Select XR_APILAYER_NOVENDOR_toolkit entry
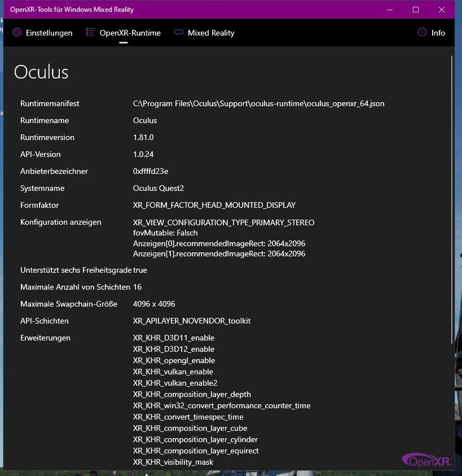Screen dimensions: 462x476 click(192, 321)
